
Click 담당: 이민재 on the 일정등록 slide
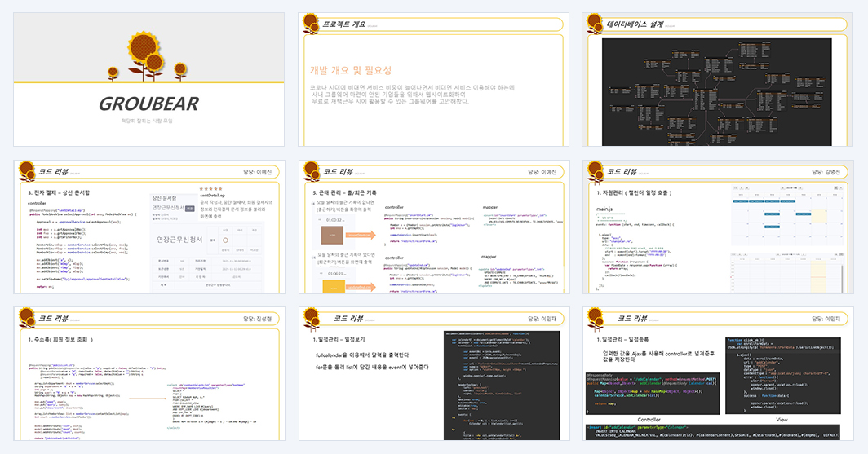[x=826, y=319]
